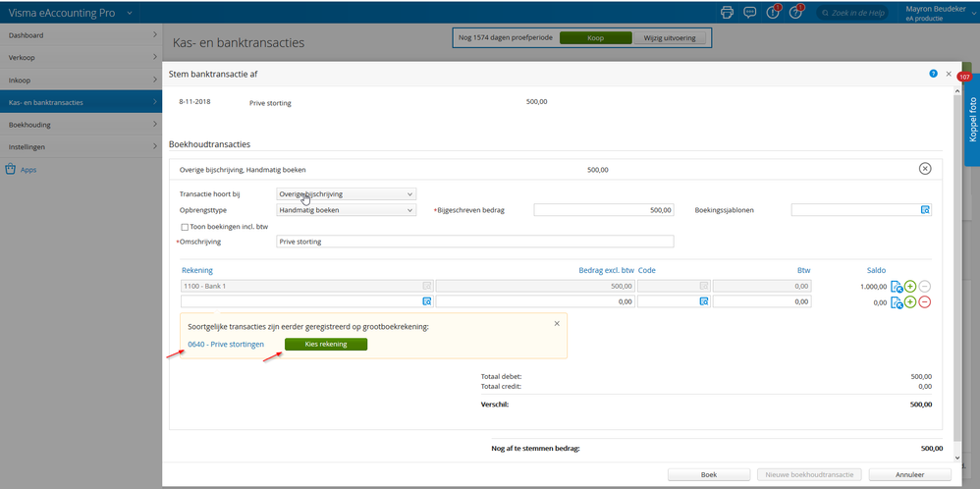Click the Wijzig uitvoering button
Image resolution: width=980 pixels, height=489 pixels.
pyautogui.click(x=670, y=38)
